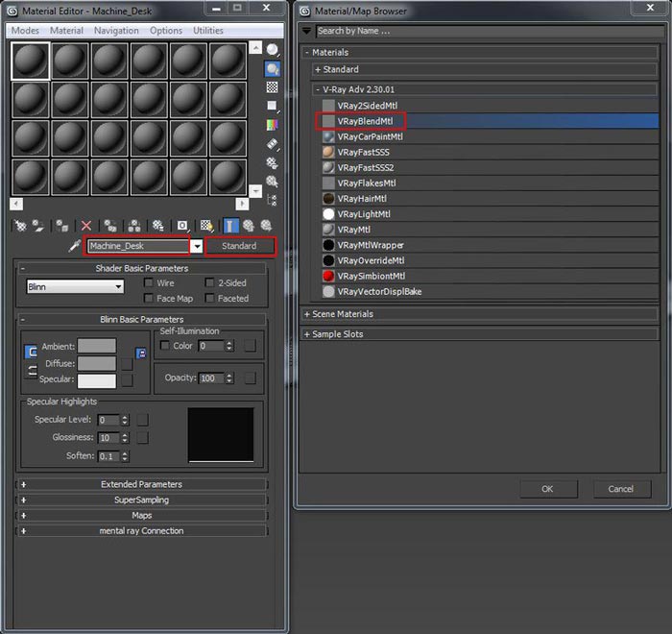Expand the Extended Parameters rollout

[141, 484]
